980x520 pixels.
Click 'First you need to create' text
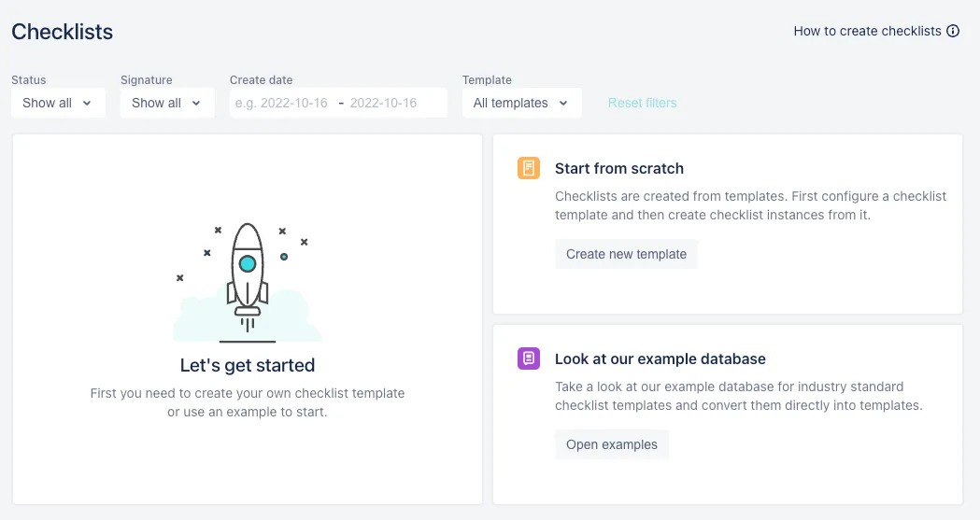[248, 402]
